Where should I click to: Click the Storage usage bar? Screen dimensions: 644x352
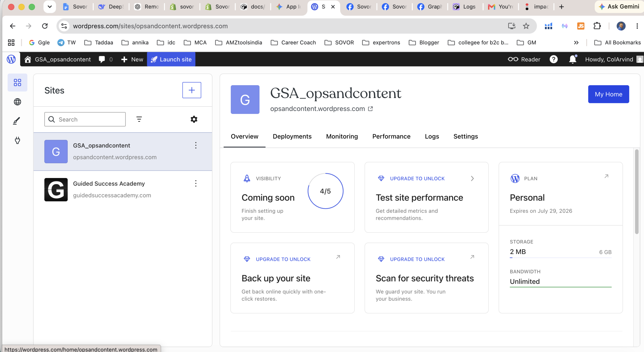pos(560,258)
